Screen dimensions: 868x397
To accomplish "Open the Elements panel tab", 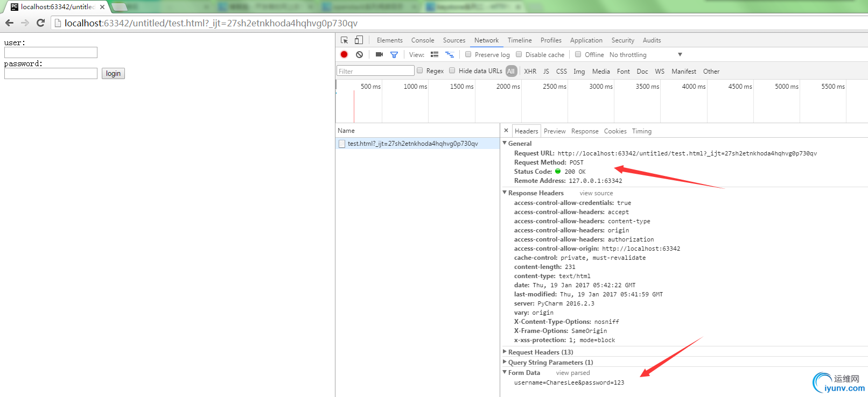I will tap(390, 40).
